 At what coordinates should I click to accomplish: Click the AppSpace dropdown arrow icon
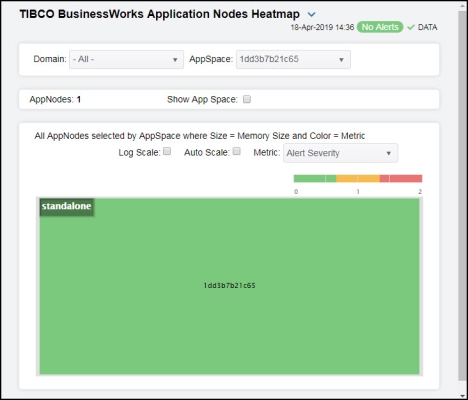click(x=341, y=60)
